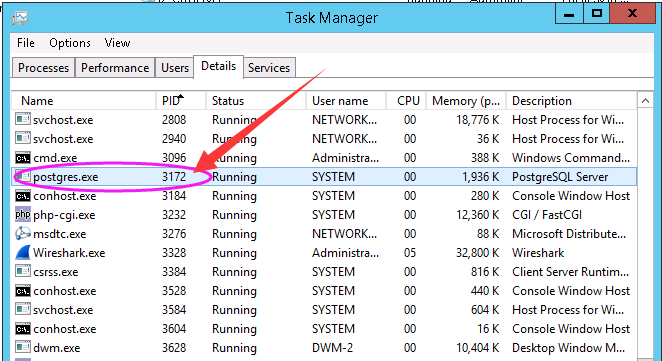Click the svchost.exe icon in PID 2808 row
The height and width of the screenshot is (361, 662).
click(23, 119)
